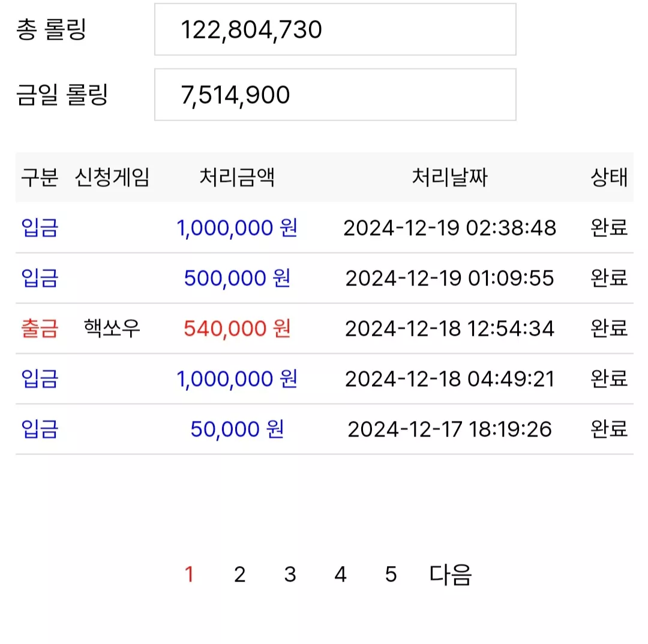The width and height of the screenshot is (648, 644).
Task: Click the 처리금액 column header
Action: click(237, 177)
